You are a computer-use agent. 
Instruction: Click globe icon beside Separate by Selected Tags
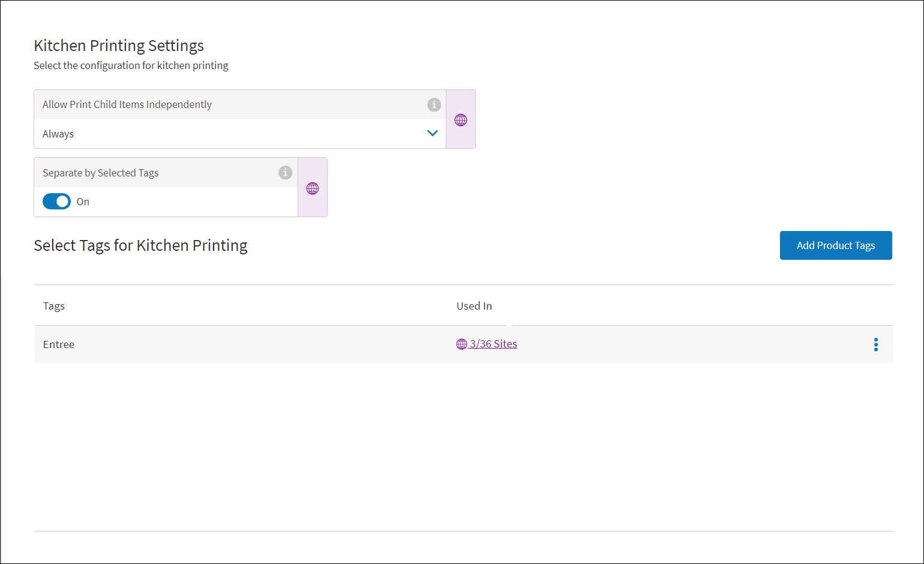[x=313, y=188]
